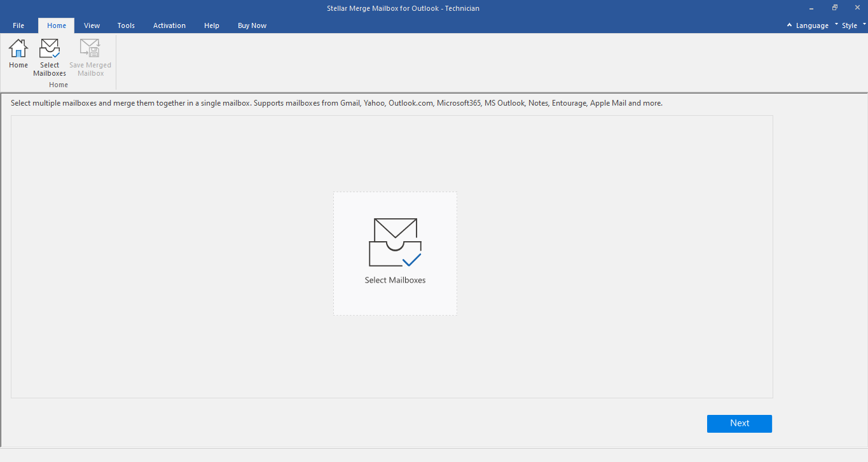This screenshot has height=462, width=868.
Task: Go to the Activation tab
Action: (x=169, y=25)
